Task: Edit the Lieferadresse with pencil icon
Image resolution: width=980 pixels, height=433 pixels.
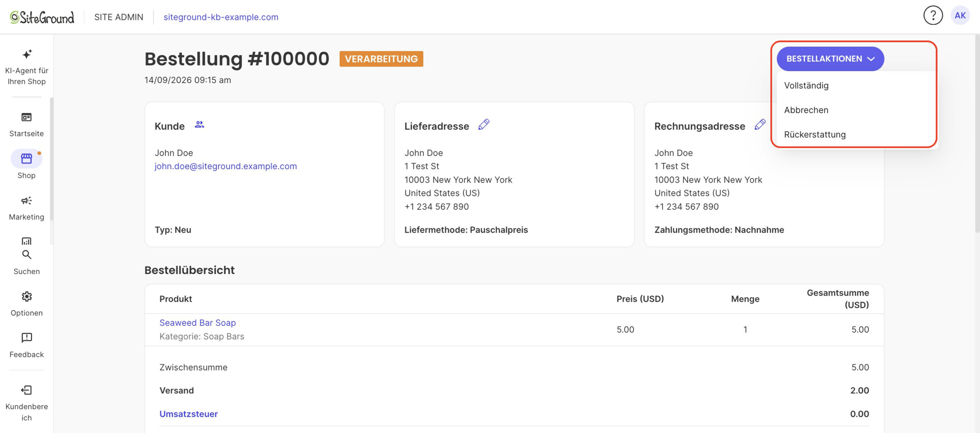Action: pyautogui.click(x=484, y=124)
